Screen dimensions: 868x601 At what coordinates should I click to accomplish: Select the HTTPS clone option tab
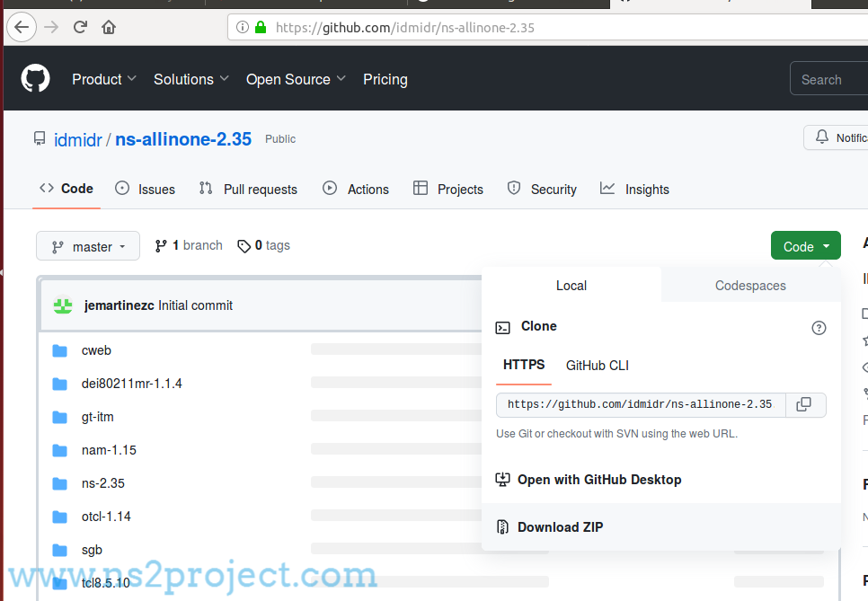(x=524, y=366)
